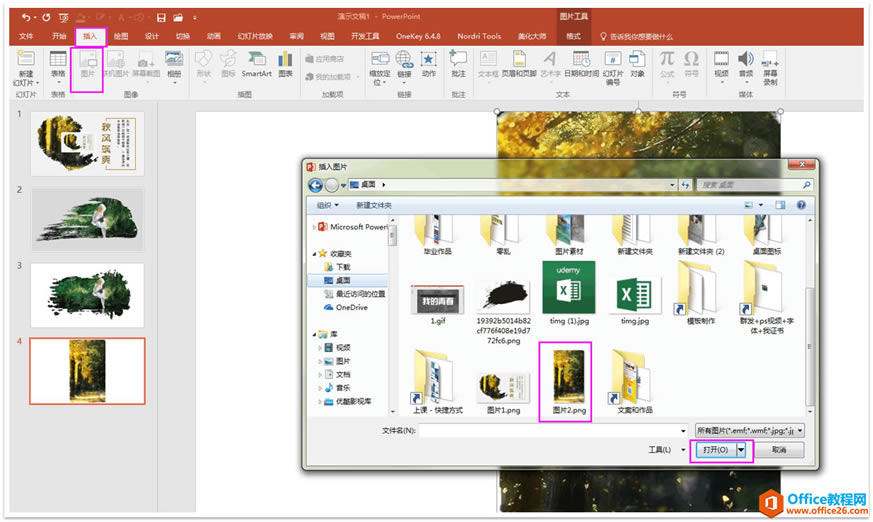Select the 1.gif file
Screen dimensions: 873x522
[x=438, y=305]
